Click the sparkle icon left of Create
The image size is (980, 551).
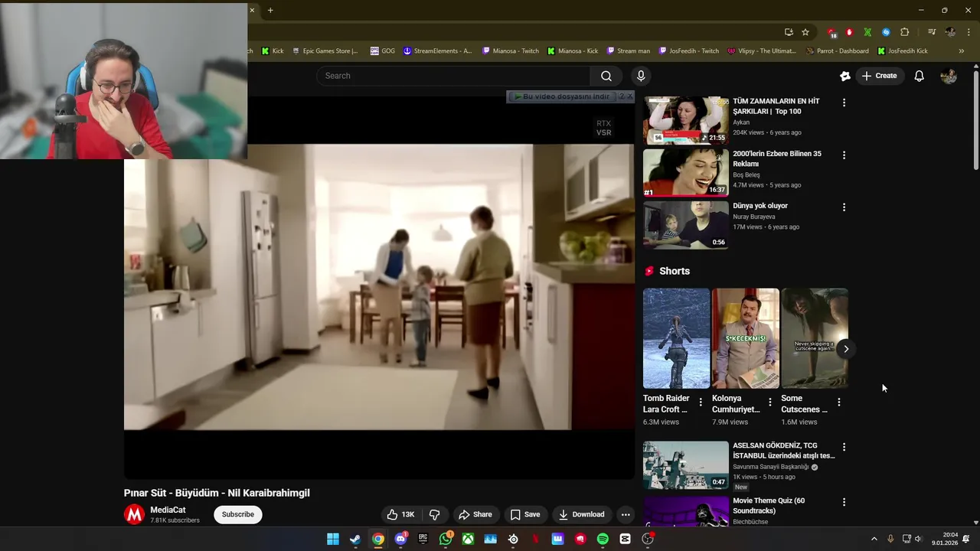point(845,76)
